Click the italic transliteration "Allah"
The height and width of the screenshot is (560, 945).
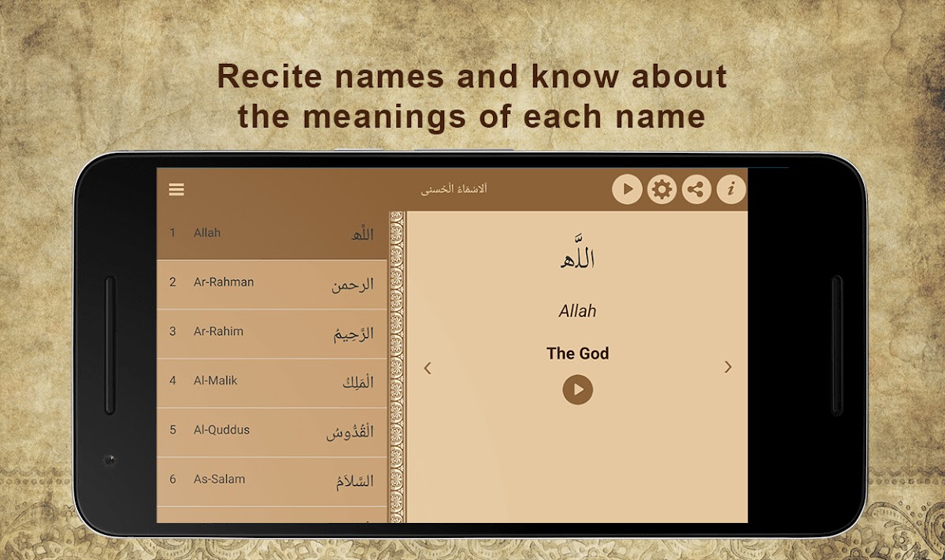tap(577, 311)
